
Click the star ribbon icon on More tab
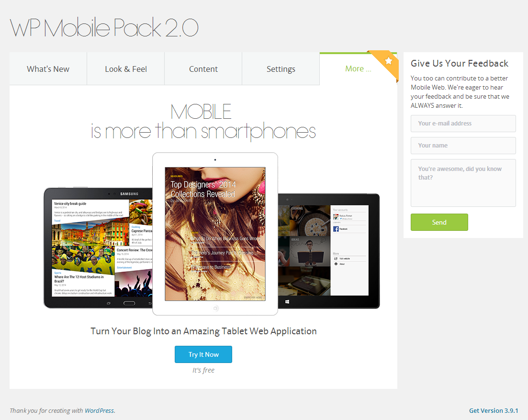tap(388, 62)
